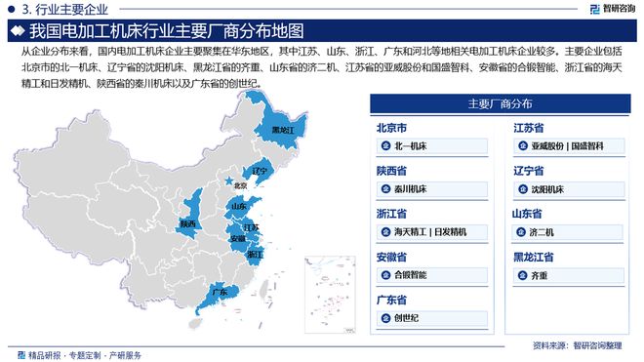Click the Beijing star marker on the map
Image resolution: width=644 pixels, height=362 pixels.
228,181
